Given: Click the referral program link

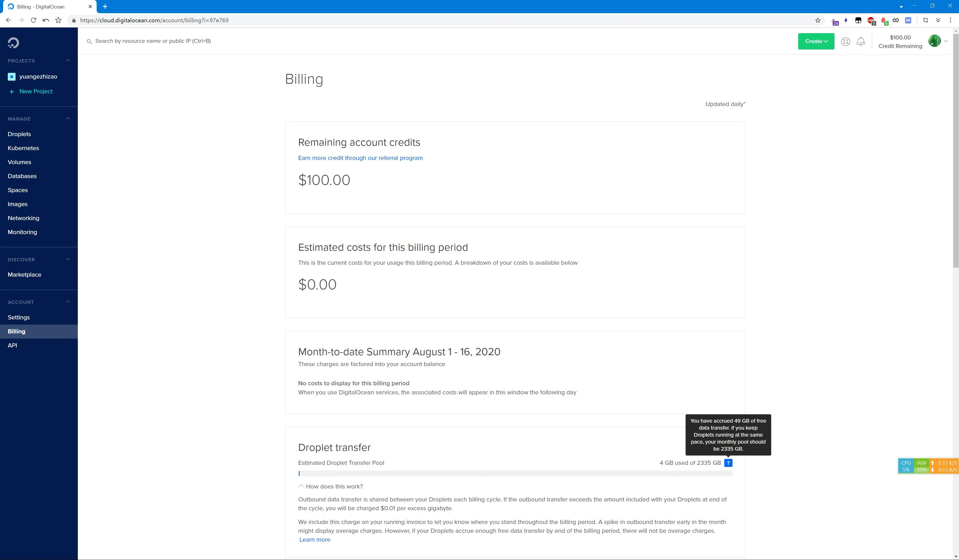Looking at the screenshot, I should pos(360,158).
